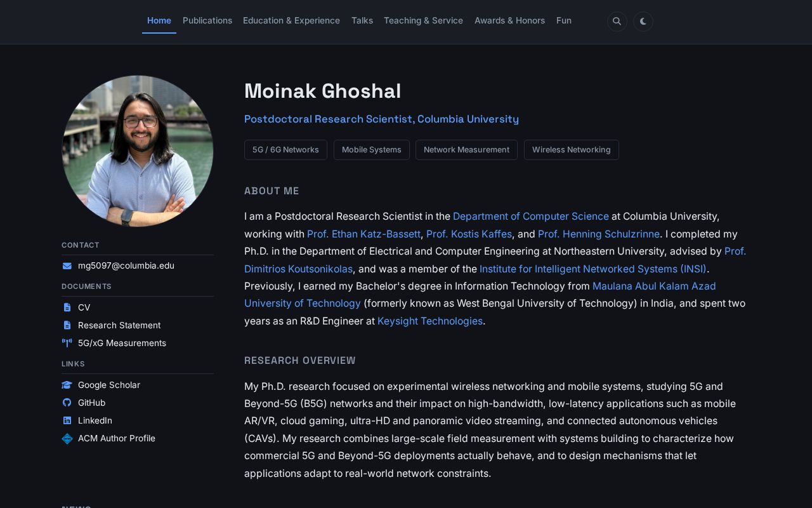View the Awards & Honors tab
The height and width of the screenshot is (508, 812).
tap(509, 20)
